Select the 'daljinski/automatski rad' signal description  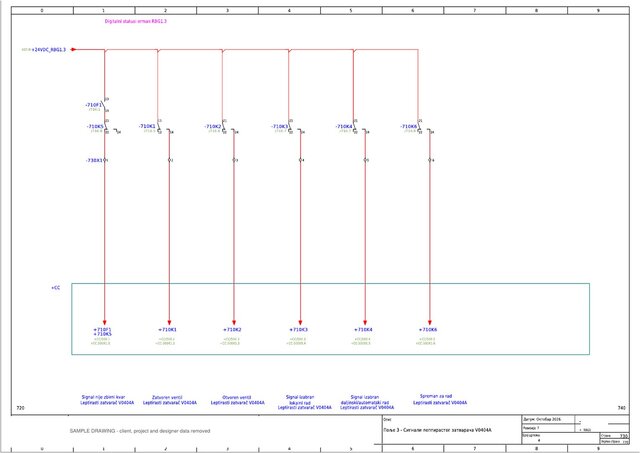click(365, 402)
